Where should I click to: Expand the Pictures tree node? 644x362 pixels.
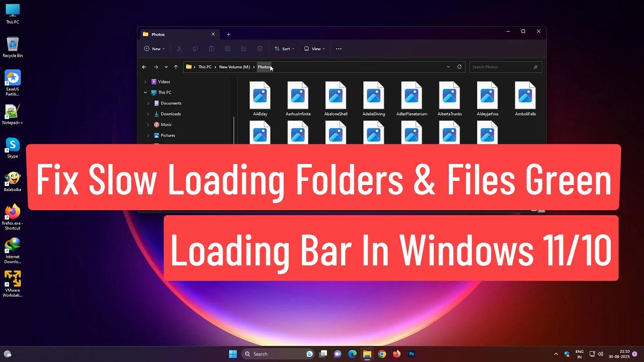148,135
